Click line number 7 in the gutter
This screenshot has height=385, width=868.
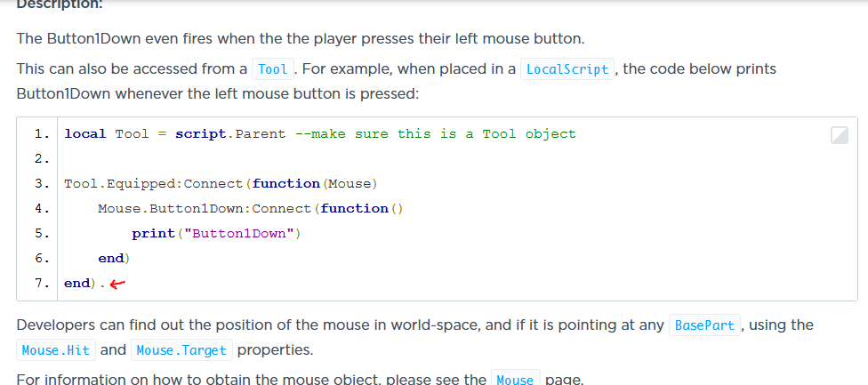tap(41, 284)
